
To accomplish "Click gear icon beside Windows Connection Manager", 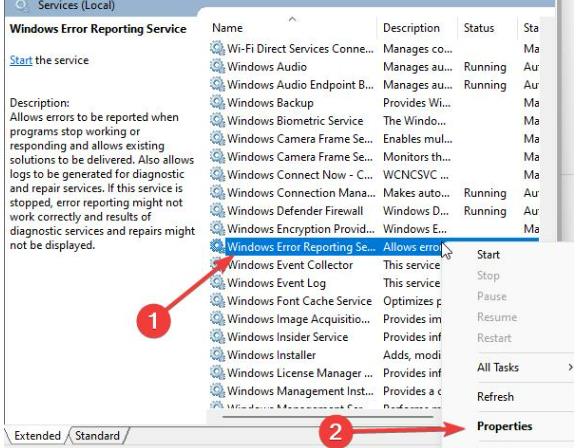I will coord(217,192).
